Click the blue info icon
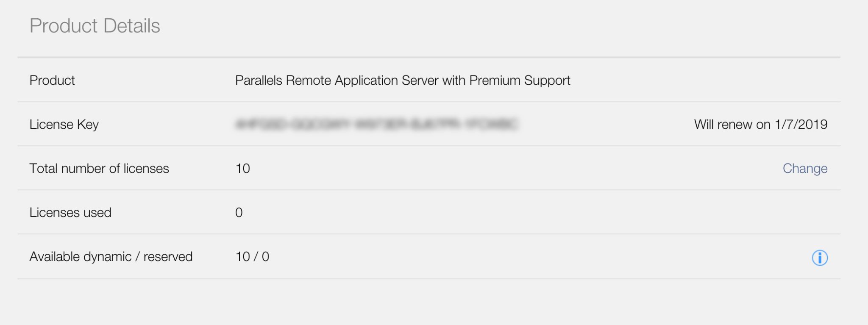This screenshot has height=325, width=868. click(x=819, y=258)
